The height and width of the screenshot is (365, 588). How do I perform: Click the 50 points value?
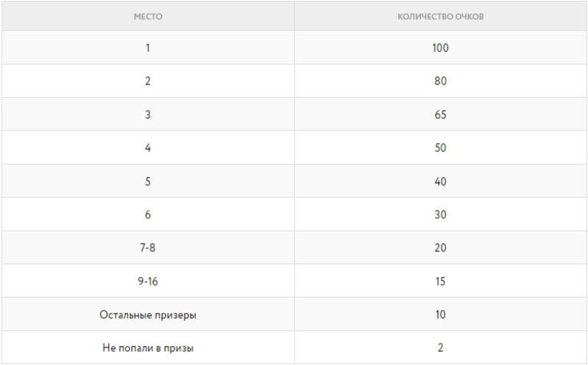(440, 148)
